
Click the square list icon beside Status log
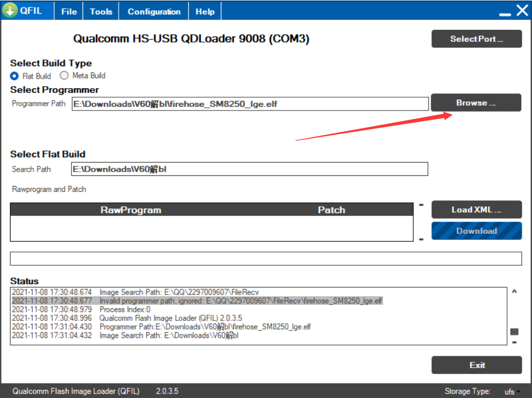(x=514, y=332)
